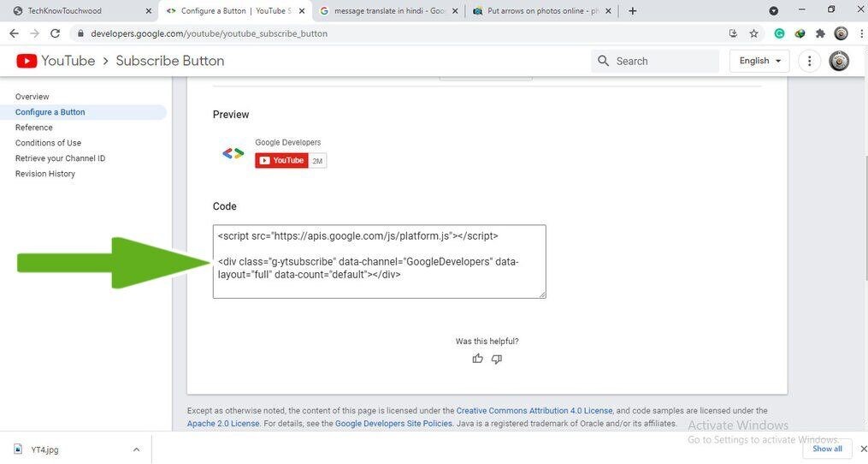868x464 pixels.
Task: Open the YT4.jpg downloaded file
Action: point(44,449)
